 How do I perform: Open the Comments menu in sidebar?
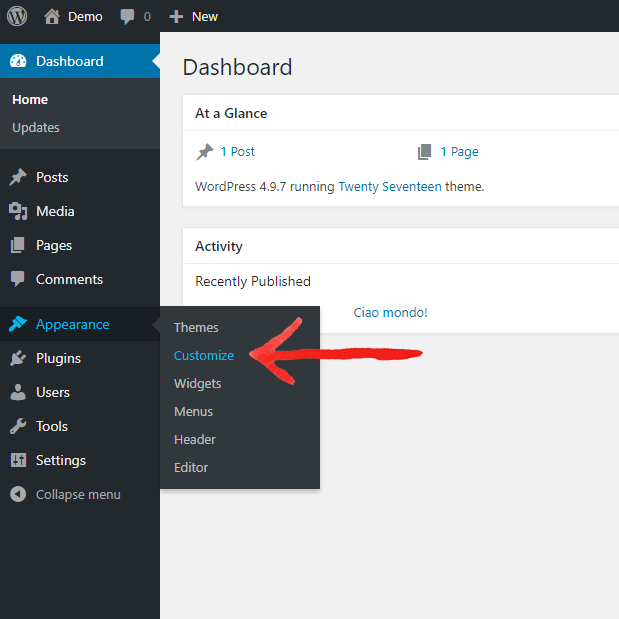pyautogui.click(x=80, y=279)
